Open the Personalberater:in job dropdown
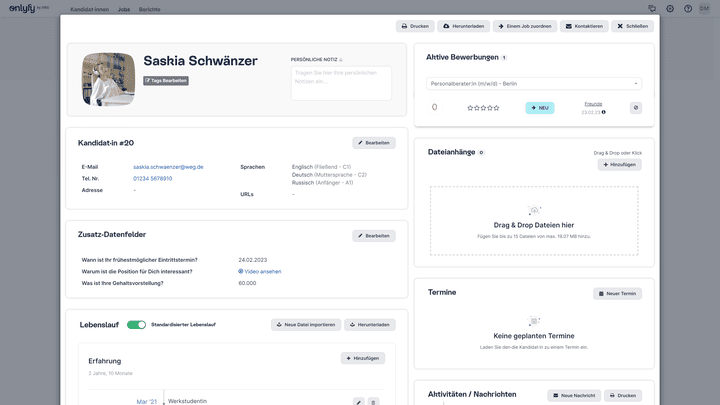This screenshot has height=405, width=720. tap(534, 84)
